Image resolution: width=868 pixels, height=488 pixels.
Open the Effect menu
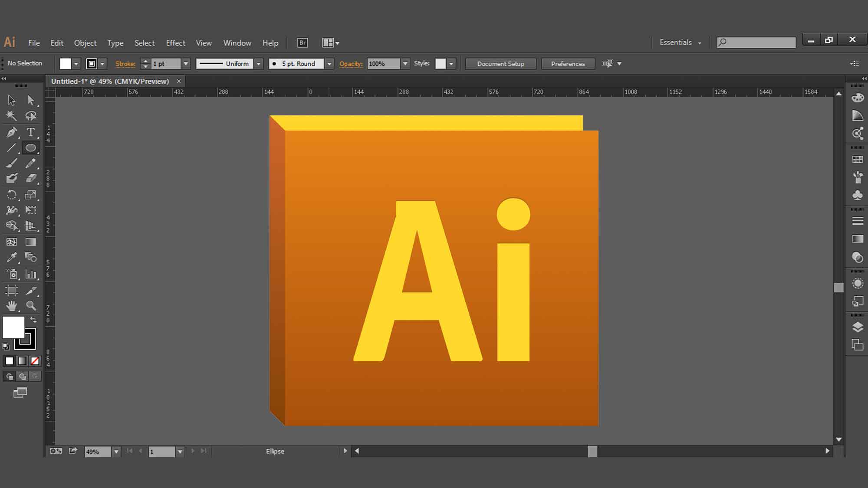point(175,43)
